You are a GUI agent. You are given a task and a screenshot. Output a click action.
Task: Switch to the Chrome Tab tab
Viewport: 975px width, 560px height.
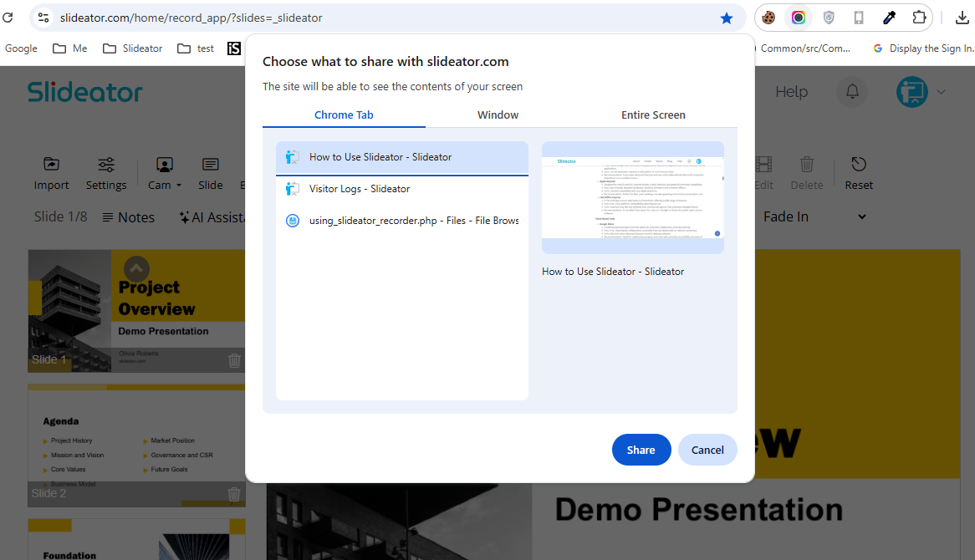344,115
